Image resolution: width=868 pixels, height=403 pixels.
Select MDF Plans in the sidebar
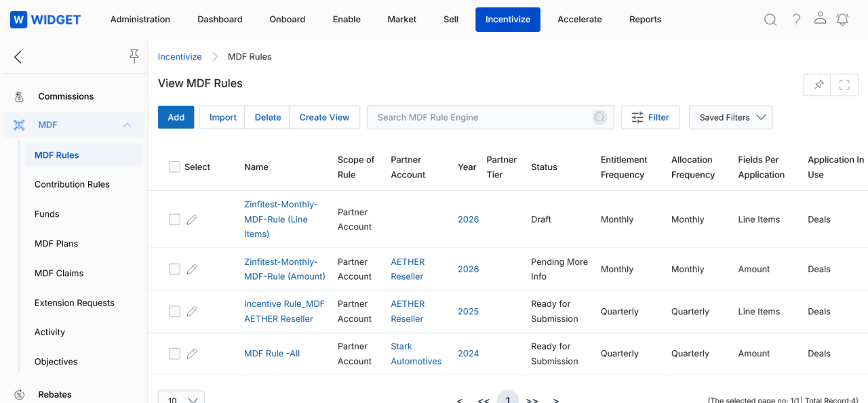56,244
